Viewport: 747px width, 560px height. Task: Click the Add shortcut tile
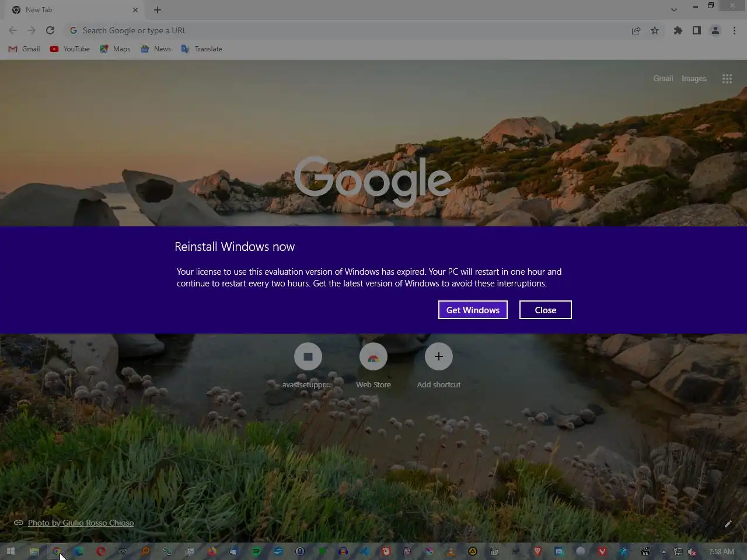[x=439, y=365]
